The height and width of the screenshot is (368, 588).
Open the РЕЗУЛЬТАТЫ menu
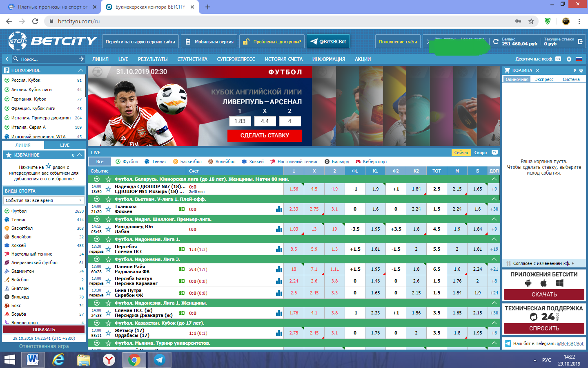click(x=153, y=59)
